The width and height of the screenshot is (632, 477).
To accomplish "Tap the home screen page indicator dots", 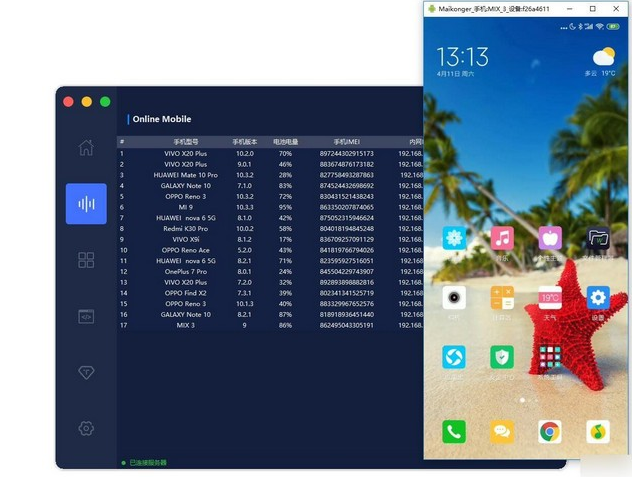I will tap(528, 400).
